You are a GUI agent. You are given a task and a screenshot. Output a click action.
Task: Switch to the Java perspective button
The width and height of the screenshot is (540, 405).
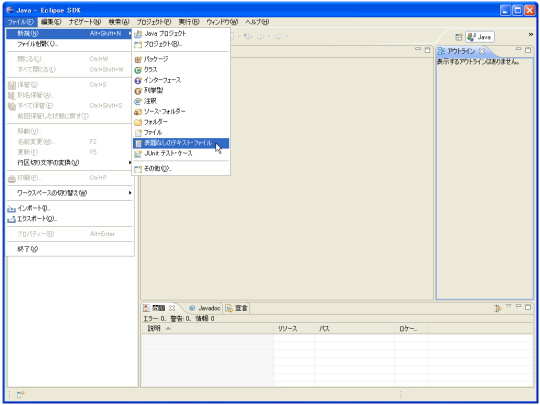coord(480,37)
